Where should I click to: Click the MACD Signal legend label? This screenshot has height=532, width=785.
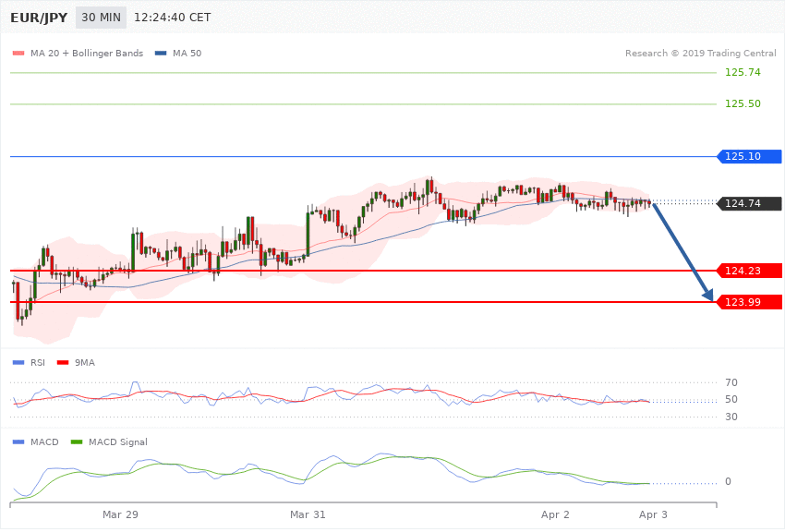pos(118,441)
